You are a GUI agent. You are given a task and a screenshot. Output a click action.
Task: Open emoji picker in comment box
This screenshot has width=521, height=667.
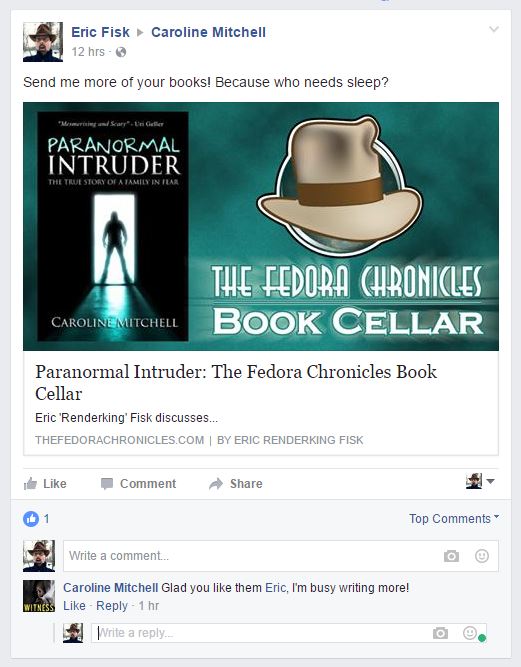click(x=482, y=556)
